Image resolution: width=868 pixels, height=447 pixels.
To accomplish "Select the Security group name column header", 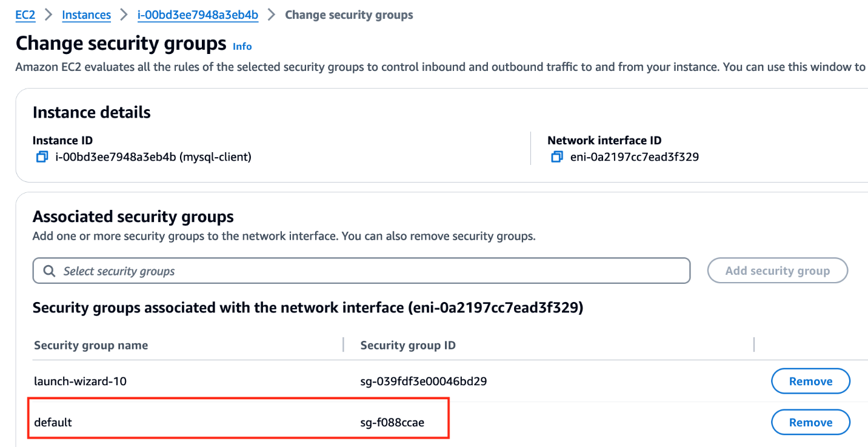I will [91, 345].
